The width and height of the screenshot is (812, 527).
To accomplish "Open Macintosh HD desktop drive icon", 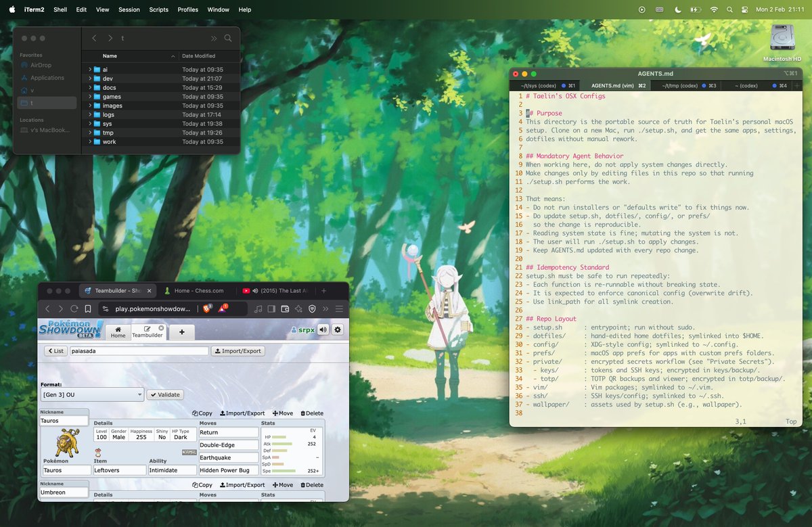I will (x=782, y=37).
